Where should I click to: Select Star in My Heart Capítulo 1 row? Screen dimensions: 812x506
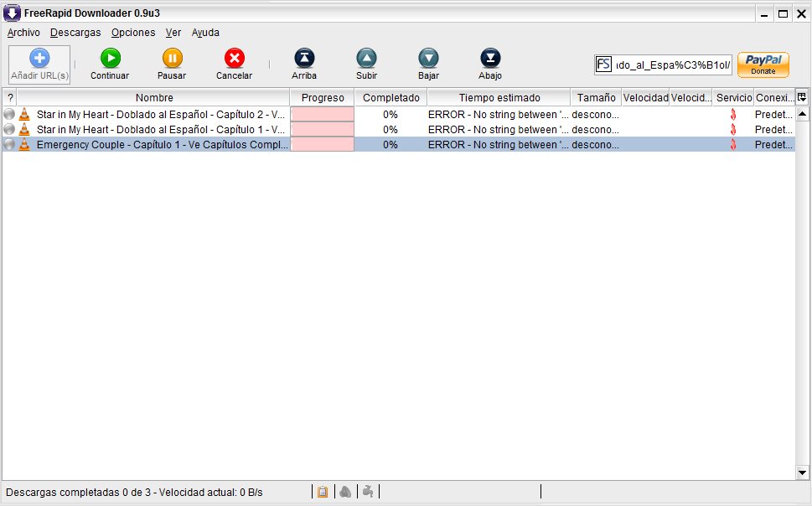pyautogui.click(x=161, y=129)
